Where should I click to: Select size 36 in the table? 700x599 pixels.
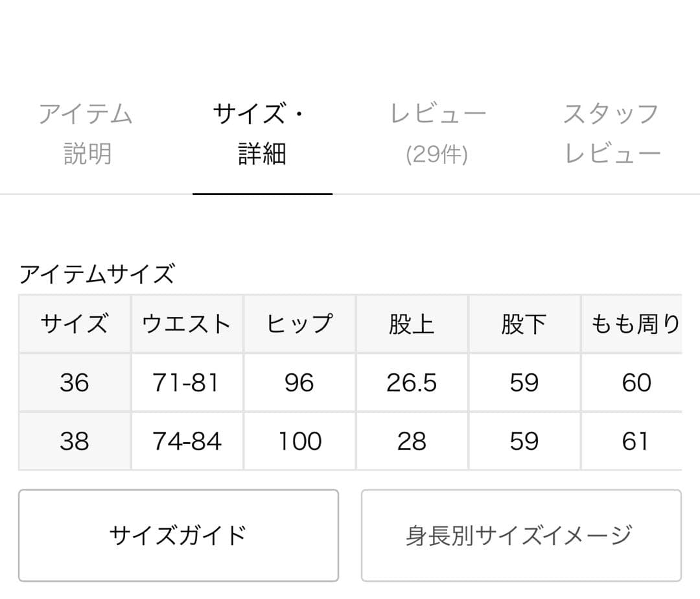click(x=74, y=382)
